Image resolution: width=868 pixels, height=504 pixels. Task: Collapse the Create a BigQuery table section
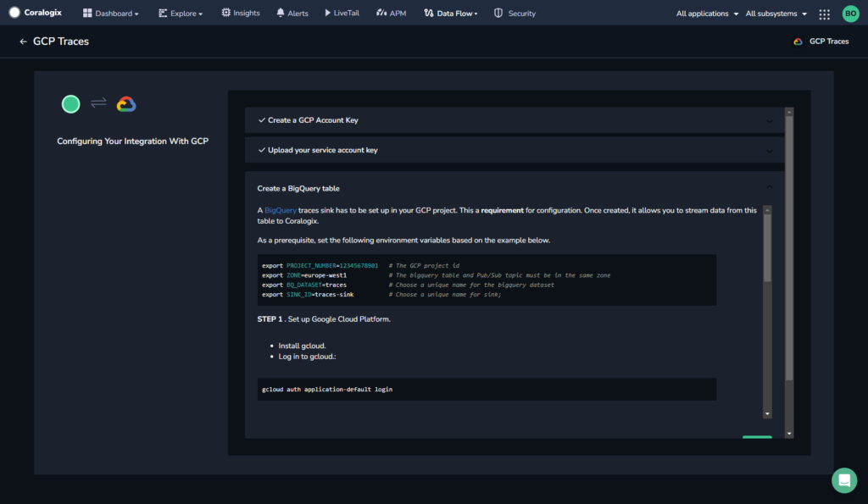point(770,187)
